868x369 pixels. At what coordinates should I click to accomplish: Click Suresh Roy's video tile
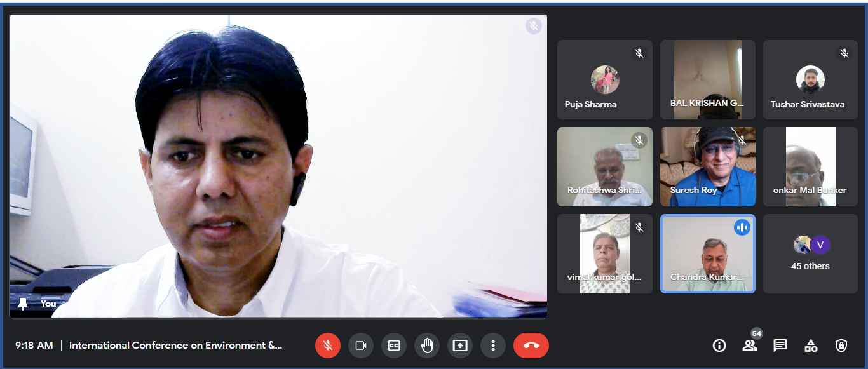tap(708, 166)
